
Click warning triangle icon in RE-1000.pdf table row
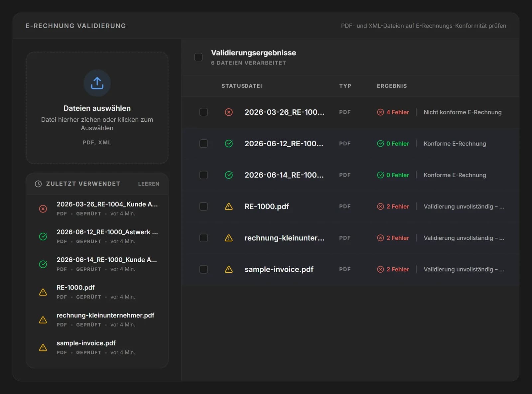[x=229, y=206]
